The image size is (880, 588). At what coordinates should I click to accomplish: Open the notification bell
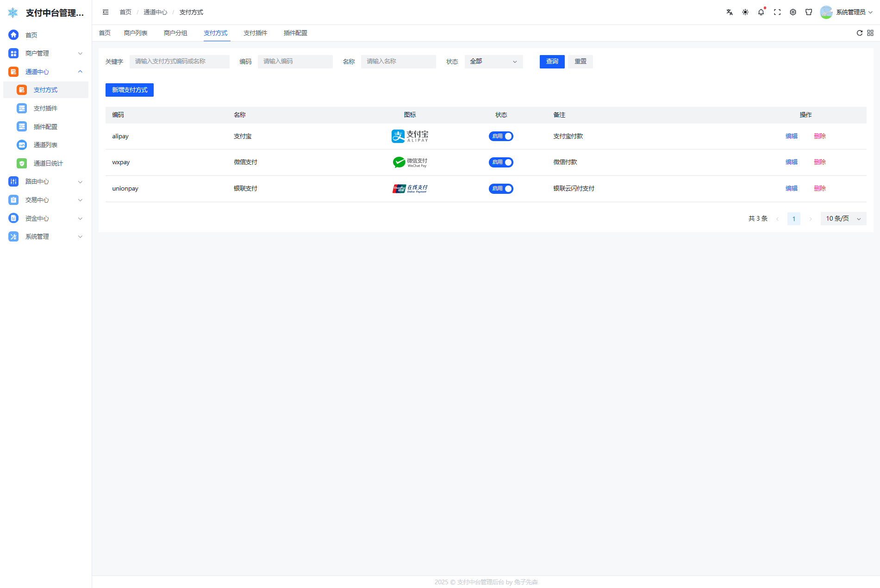click(x=761, y=12)
